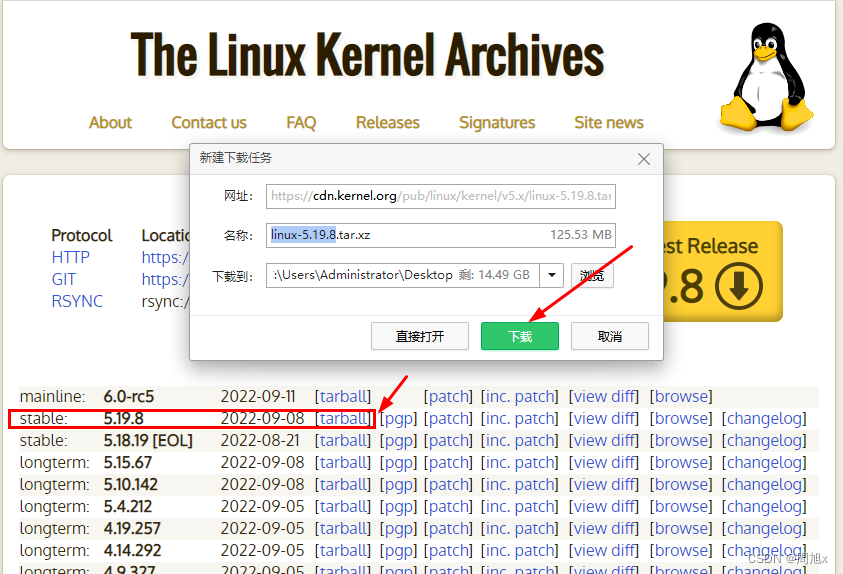This screenshot has height=574, width=843.
Task: Click tarball link for longterm 4.19.257
Action: [343, 529]
